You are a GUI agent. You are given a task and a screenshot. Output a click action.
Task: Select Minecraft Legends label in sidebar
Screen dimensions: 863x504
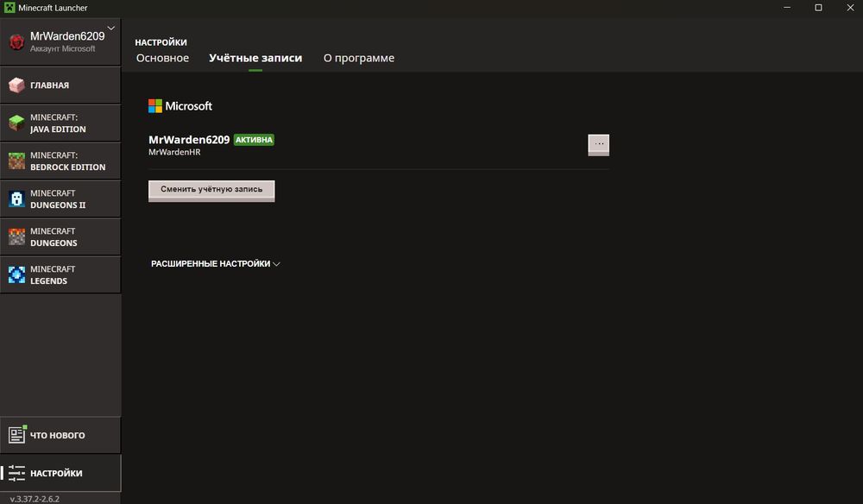53,275
